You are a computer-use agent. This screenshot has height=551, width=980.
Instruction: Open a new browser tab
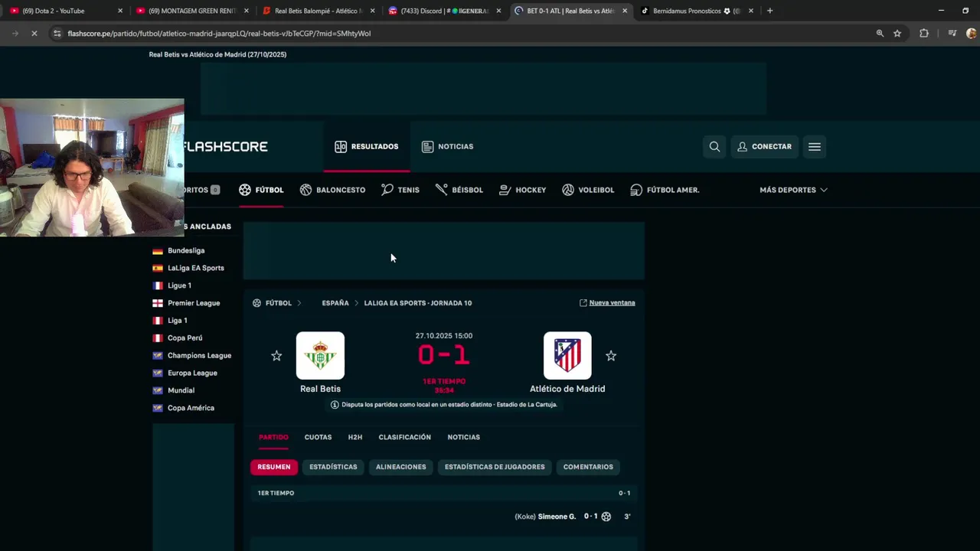(769, 11)
